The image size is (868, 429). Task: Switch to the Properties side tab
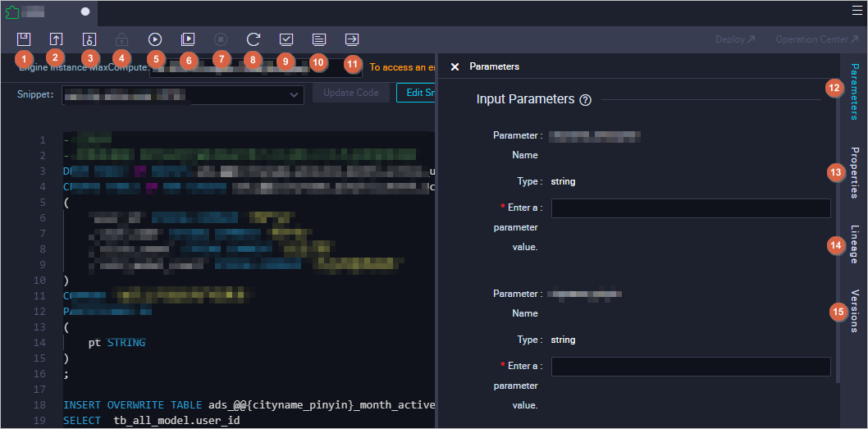(854, 173)
